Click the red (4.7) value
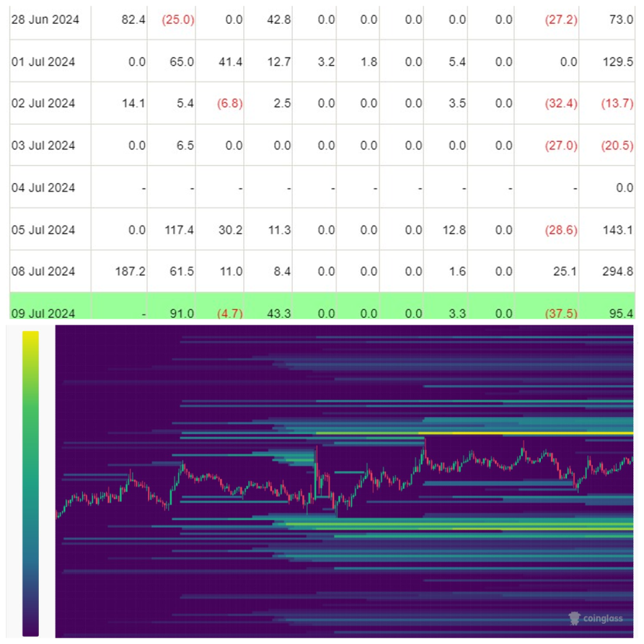Viewport: 644px width, 644px height. (229, 314)
